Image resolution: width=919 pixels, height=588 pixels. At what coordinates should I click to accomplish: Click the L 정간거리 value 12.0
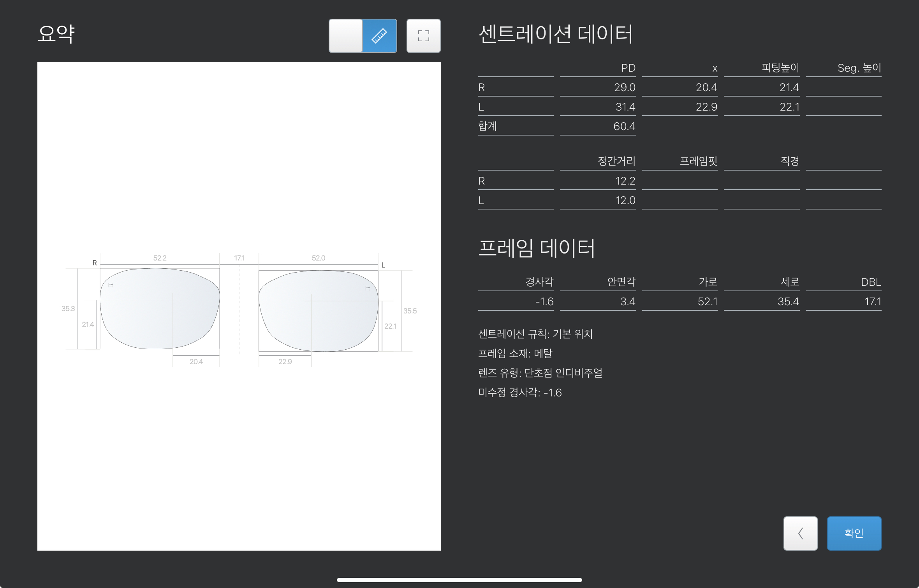pos(625,201)
